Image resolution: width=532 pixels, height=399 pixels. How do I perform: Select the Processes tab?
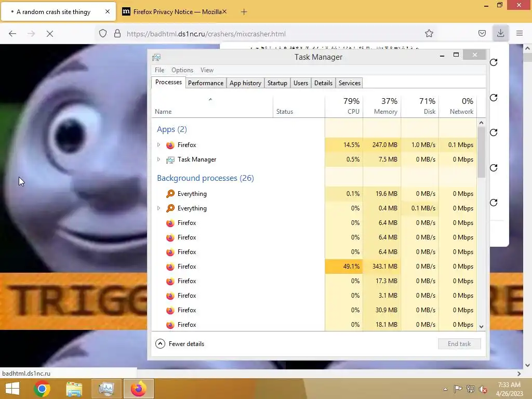[x=168, y=83]
